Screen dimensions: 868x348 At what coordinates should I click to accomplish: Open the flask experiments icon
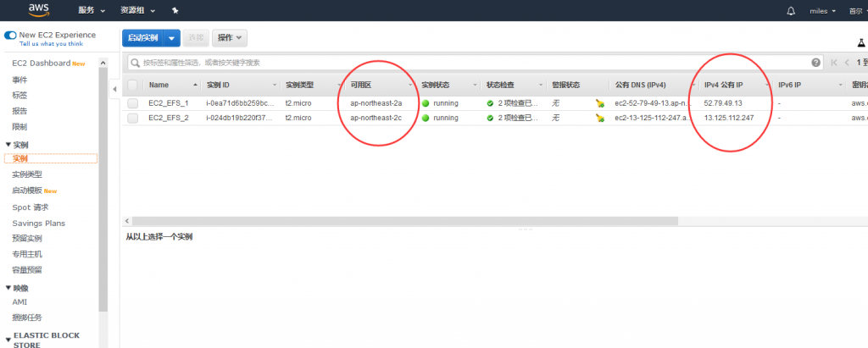point(861,42)
